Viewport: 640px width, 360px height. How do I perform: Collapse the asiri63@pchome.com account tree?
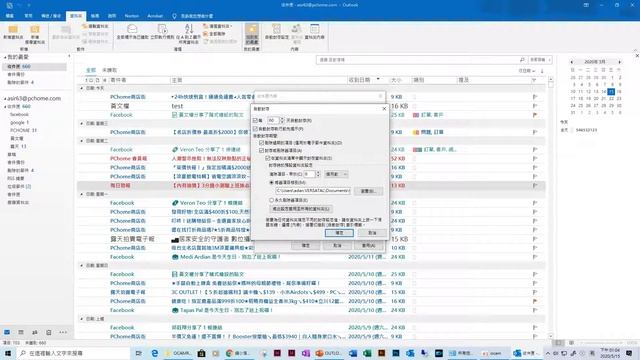(5, 99)
